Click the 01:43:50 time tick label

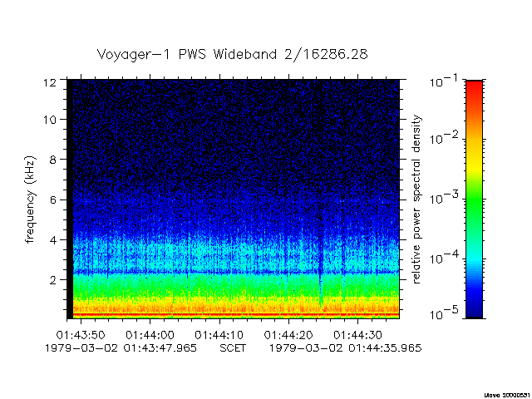pos(81,335)
